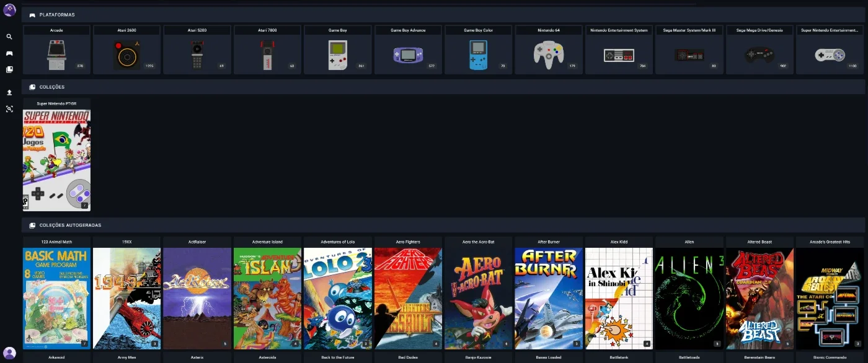The image size is (868, 363).
Task: Open the collections icon in sidebar
Action: pos(9,69)
